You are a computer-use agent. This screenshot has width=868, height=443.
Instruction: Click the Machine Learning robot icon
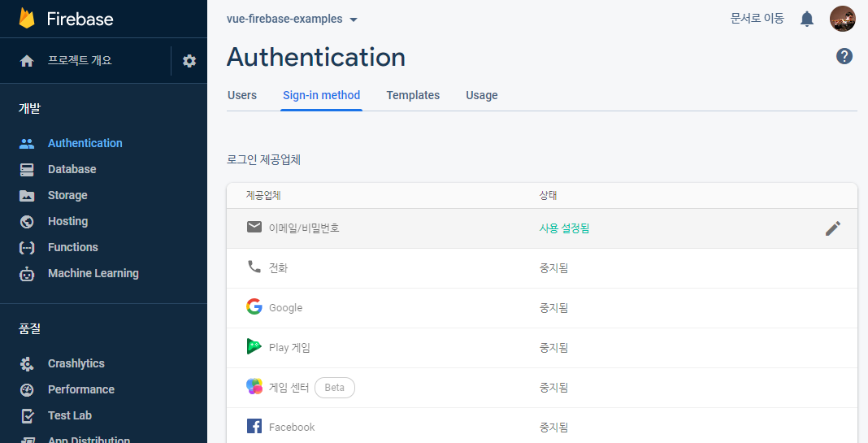point(27,274)
